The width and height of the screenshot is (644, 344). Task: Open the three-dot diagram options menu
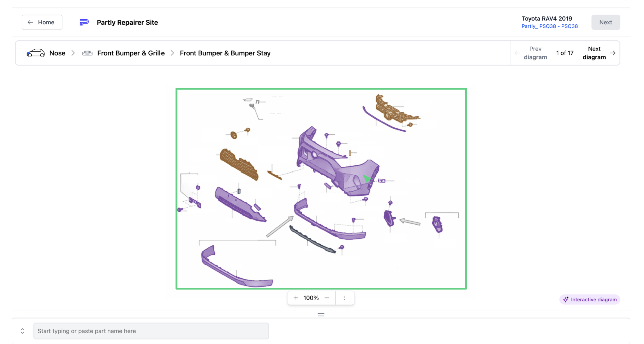pos(344,298)
